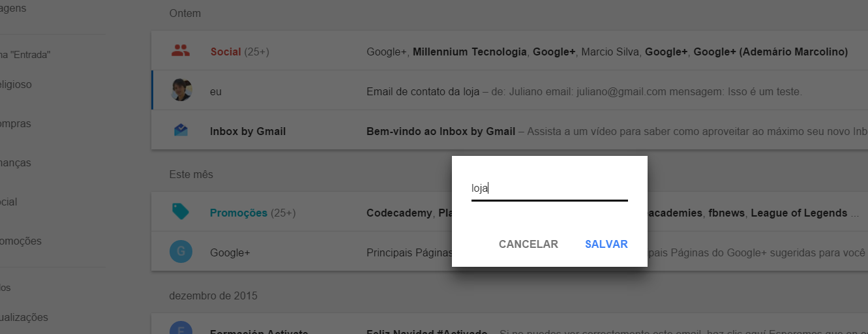Open the Google+ Principais Páginas email
The height and width of the screenshot is (334, 868).
[x=509, y=251]
